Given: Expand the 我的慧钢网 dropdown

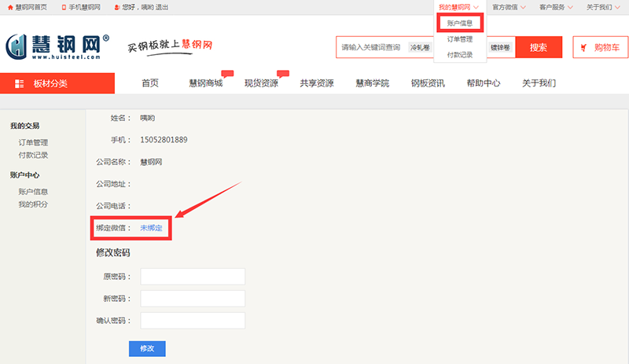Looking at the screenshot, I should pos(458,7).
